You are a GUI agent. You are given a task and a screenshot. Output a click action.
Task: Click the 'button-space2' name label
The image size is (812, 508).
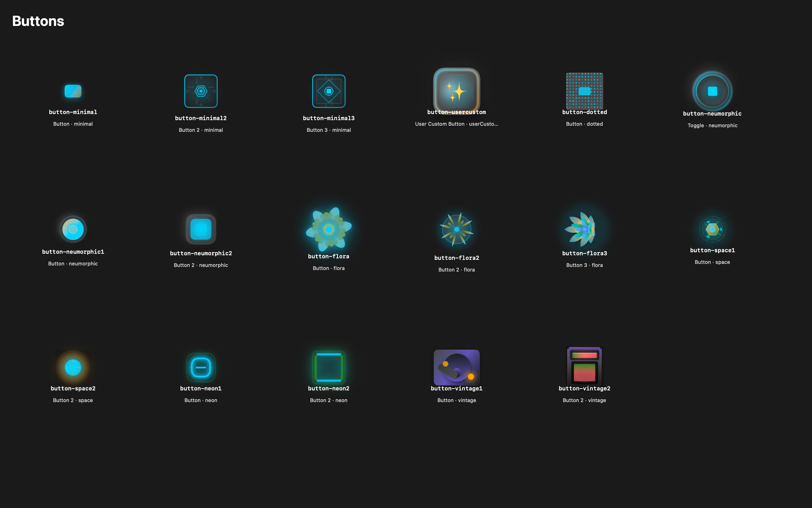click(73, 388)
